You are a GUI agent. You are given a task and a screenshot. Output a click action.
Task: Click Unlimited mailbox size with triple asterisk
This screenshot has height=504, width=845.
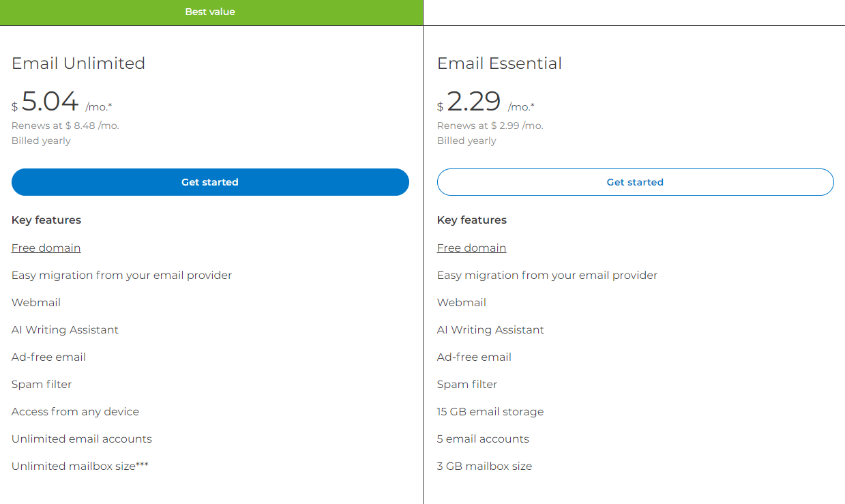click(80, 466)
